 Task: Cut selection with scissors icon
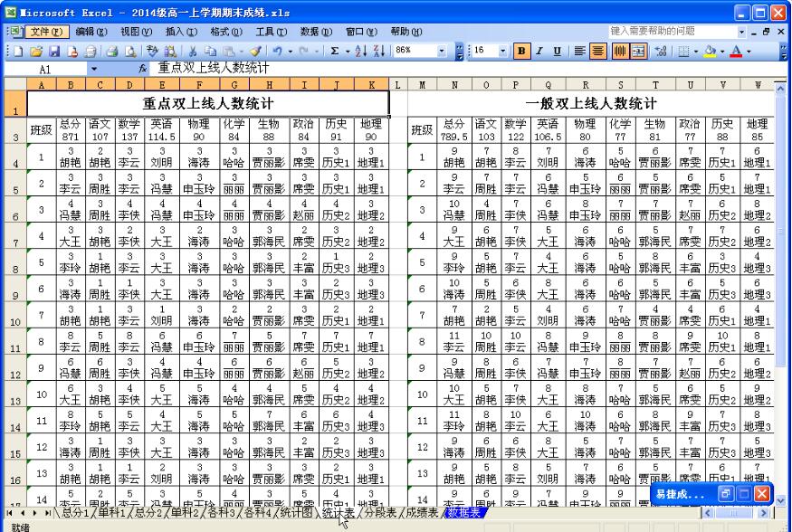[193, 51]
